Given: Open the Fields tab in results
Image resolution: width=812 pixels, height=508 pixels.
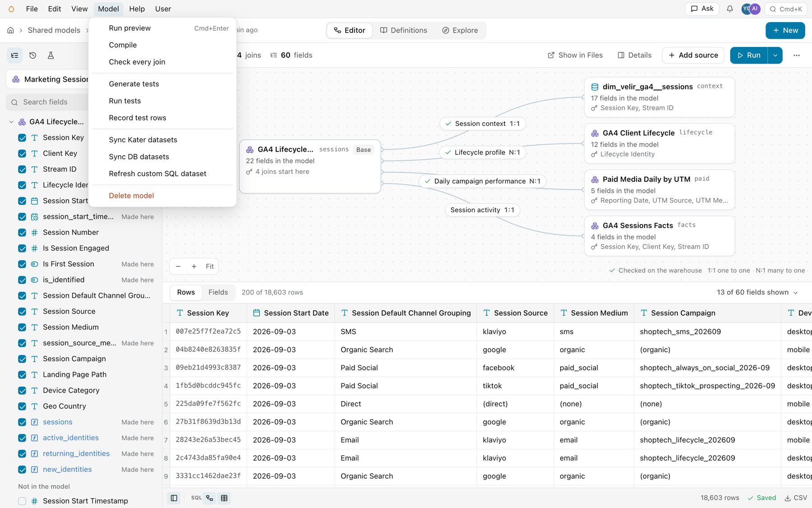Looking at the screenshot, I should tap(218, 292).
